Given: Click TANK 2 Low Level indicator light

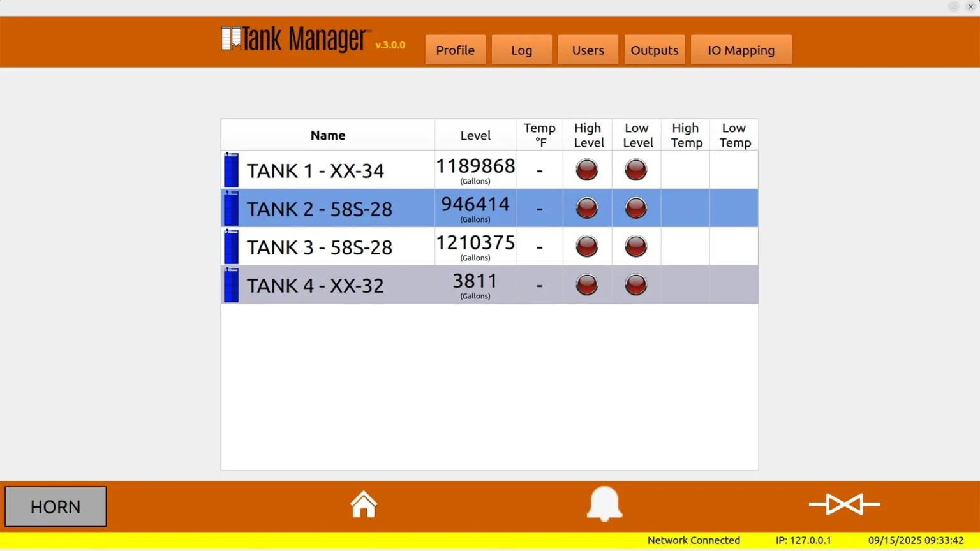Looking at the screenshot, I should (636, 208).
